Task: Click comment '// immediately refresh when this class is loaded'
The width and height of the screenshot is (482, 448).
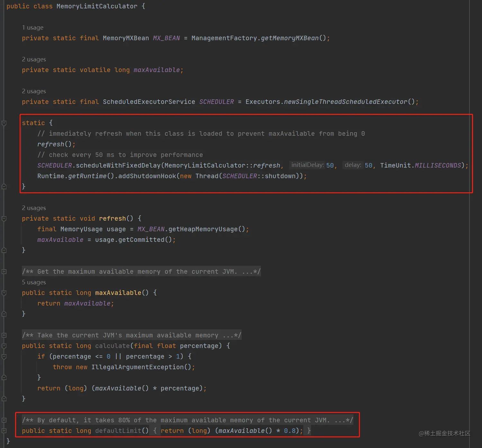Action: (201, 134)
